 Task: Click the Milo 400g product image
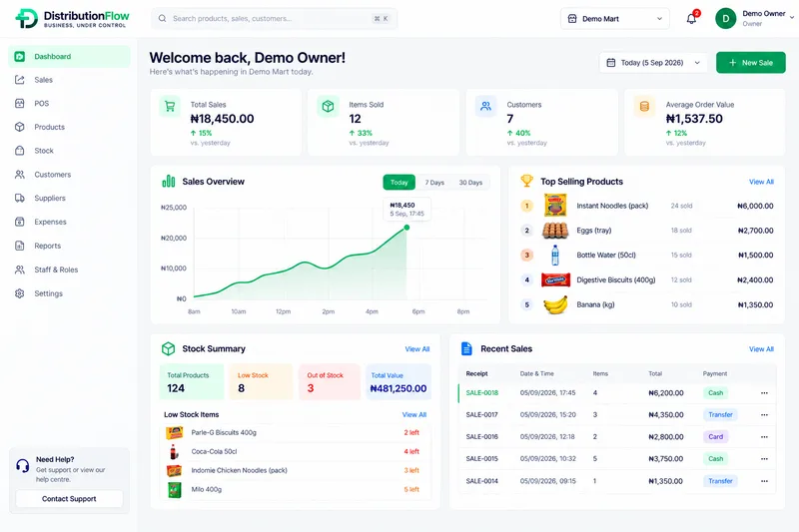tap(174, 490)
